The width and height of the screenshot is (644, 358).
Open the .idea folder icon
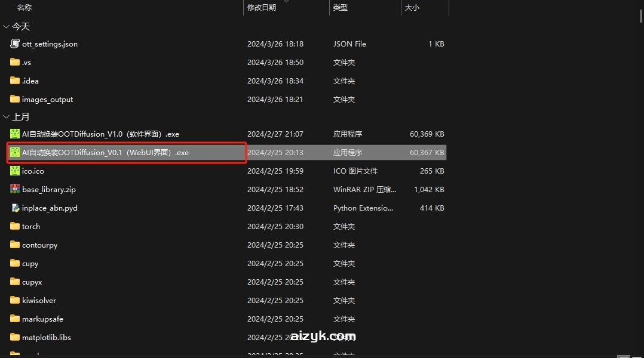[x=14, y=81]
